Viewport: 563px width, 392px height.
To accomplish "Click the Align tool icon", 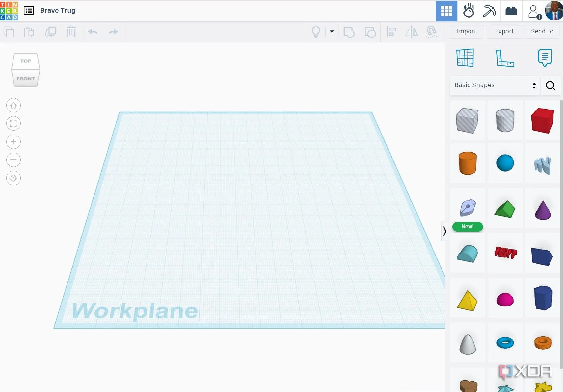I will [391, 32].
